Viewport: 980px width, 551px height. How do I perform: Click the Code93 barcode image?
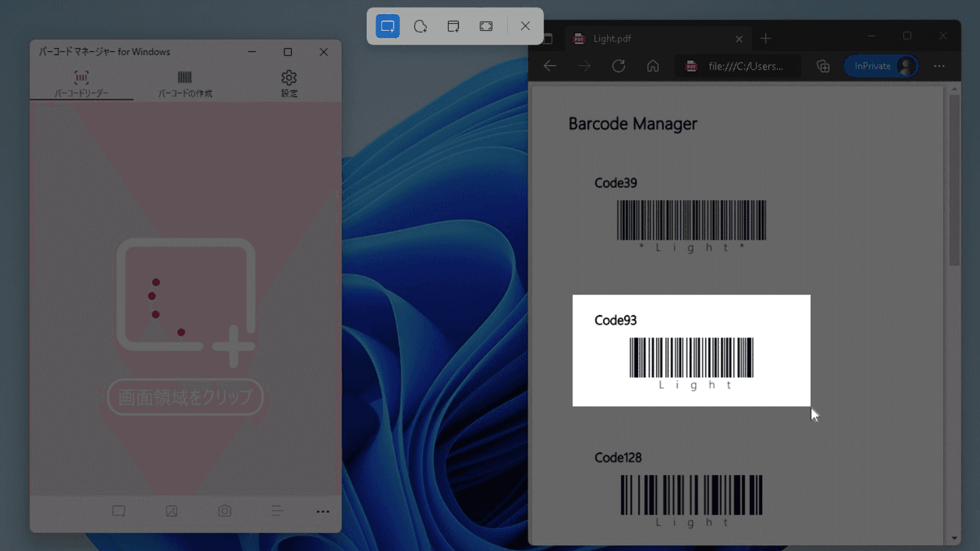[x=691, y=357]
